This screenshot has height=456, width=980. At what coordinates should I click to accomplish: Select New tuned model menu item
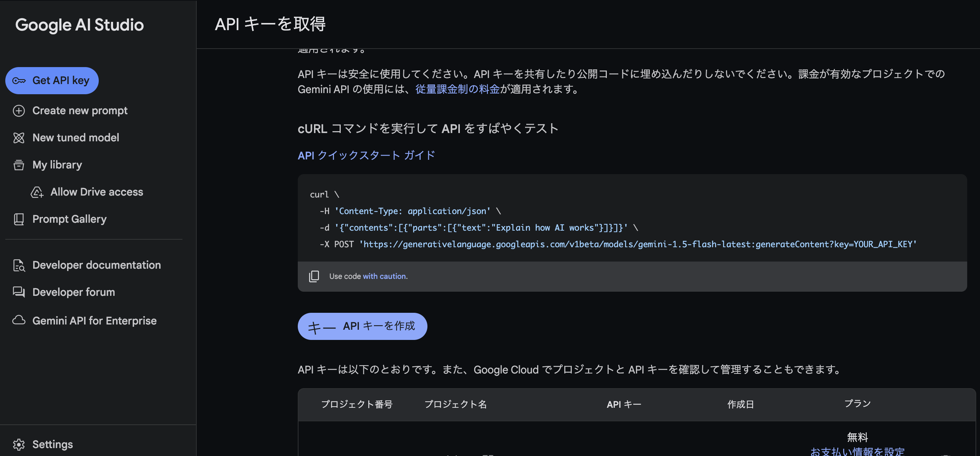pyautogui.click(x=76, y=138)
